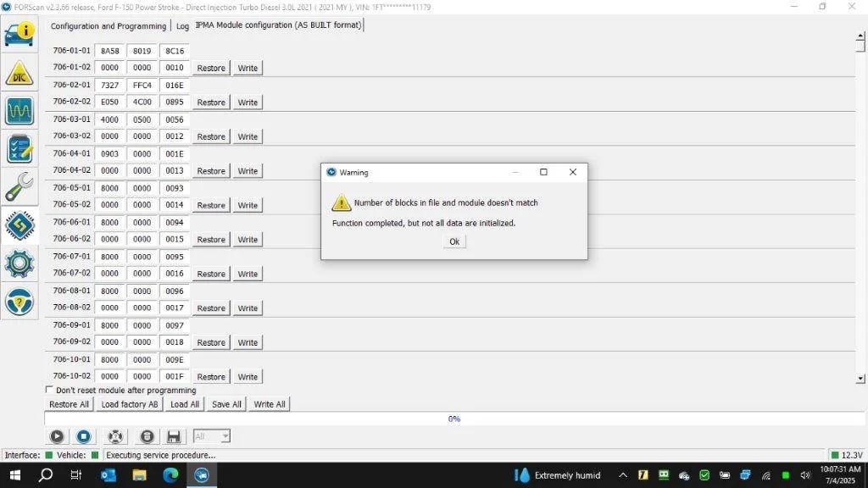Open the gear settings section
Screen dimensions: 868x488
19,264
